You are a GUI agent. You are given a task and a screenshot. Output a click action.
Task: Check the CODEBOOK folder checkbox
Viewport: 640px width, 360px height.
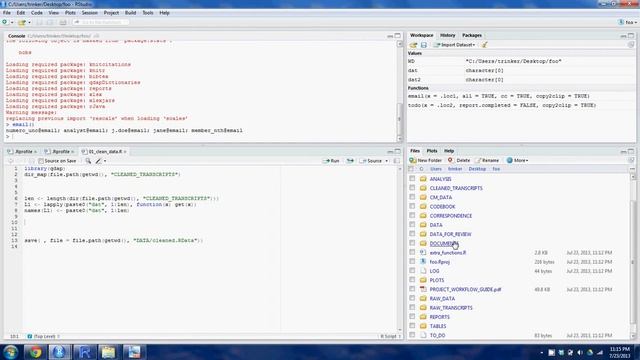coord(412,206)
